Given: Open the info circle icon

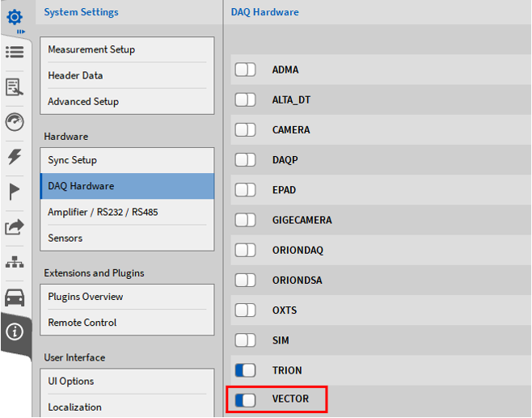Looking at the screenshot, I should coord(15,332).
